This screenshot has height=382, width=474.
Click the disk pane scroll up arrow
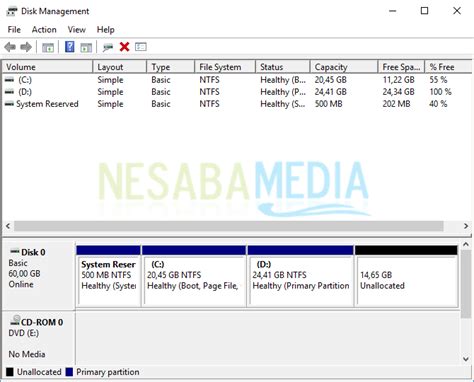(x=466, y=244)
